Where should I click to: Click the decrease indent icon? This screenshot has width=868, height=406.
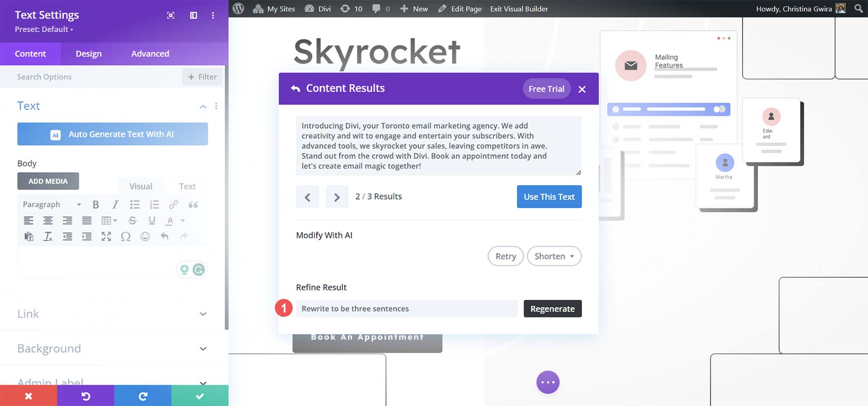(x=68, y=236)
